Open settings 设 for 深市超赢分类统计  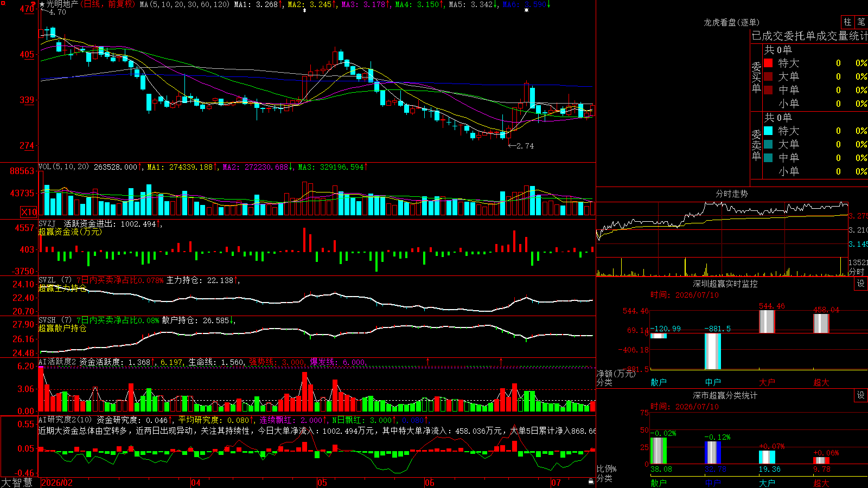[861, 395]
